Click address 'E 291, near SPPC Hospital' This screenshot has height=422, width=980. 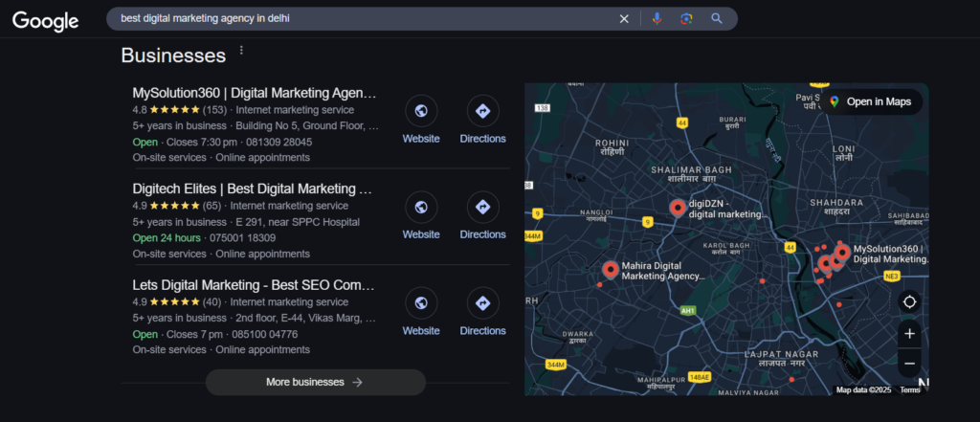(x=298, y=222)
